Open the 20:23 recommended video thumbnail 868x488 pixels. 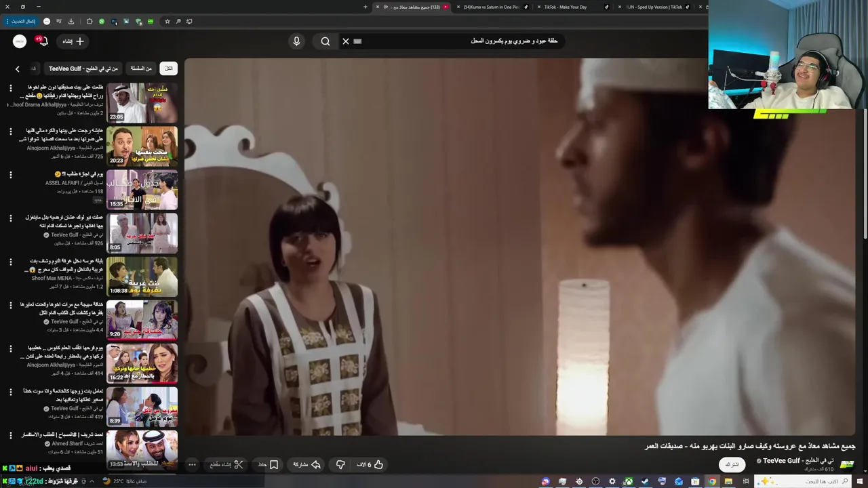[x=142, y=146]
